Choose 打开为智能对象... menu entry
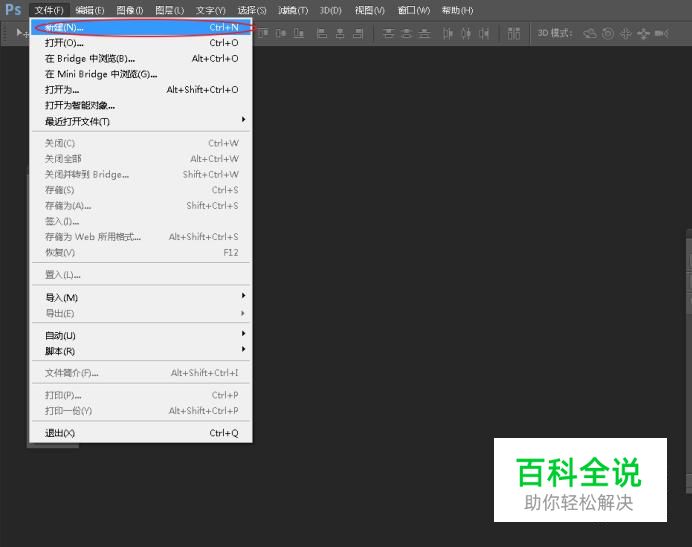The height and width of the screenshot is (547, 692). (x=141, y=105)
